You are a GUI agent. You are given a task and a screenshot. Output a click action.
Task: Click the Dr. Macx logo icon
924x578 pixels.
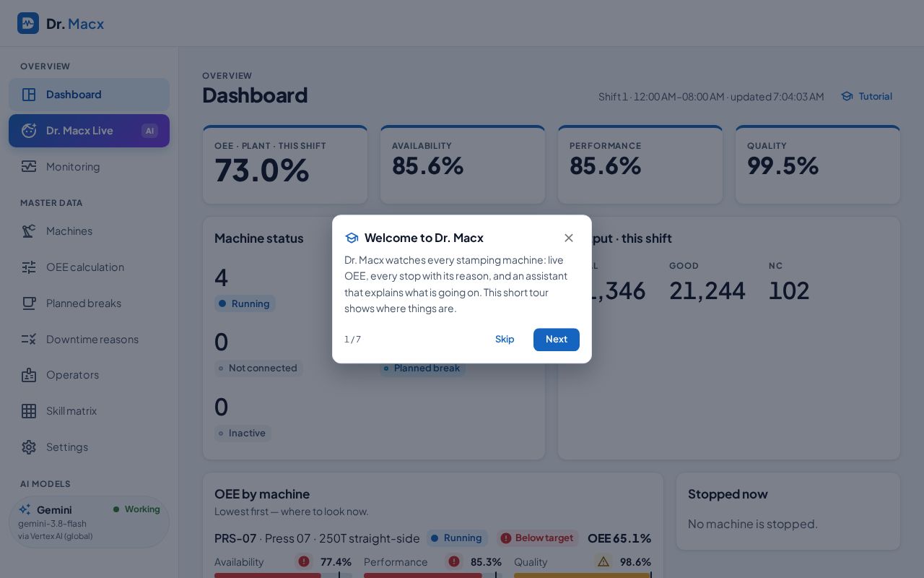click(28, 24)
